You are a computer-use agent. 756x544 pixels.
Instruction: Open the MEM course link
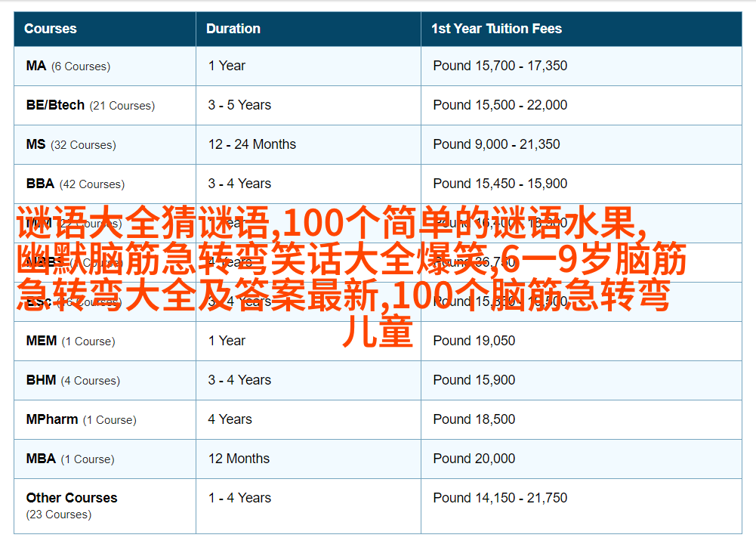42,341
